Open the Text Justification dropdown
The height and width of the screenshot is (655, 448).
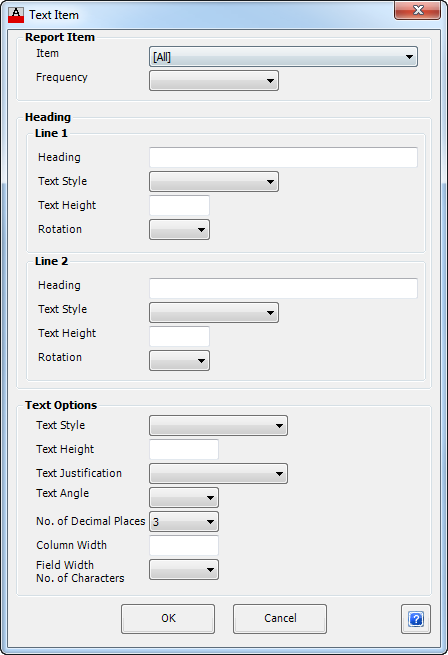[x=218, y=474]
